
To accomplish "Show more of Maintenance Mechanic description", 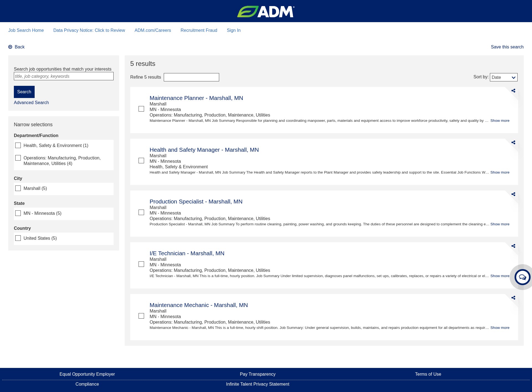I will [x=500, y=328].
